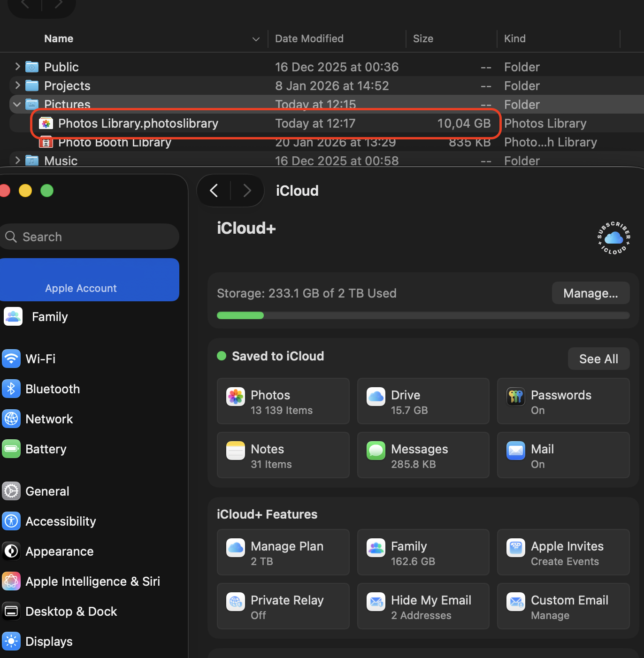644x658 pixels.
Task: Click See All for Saved to iCloud
Action: click(x=598, y=359)
